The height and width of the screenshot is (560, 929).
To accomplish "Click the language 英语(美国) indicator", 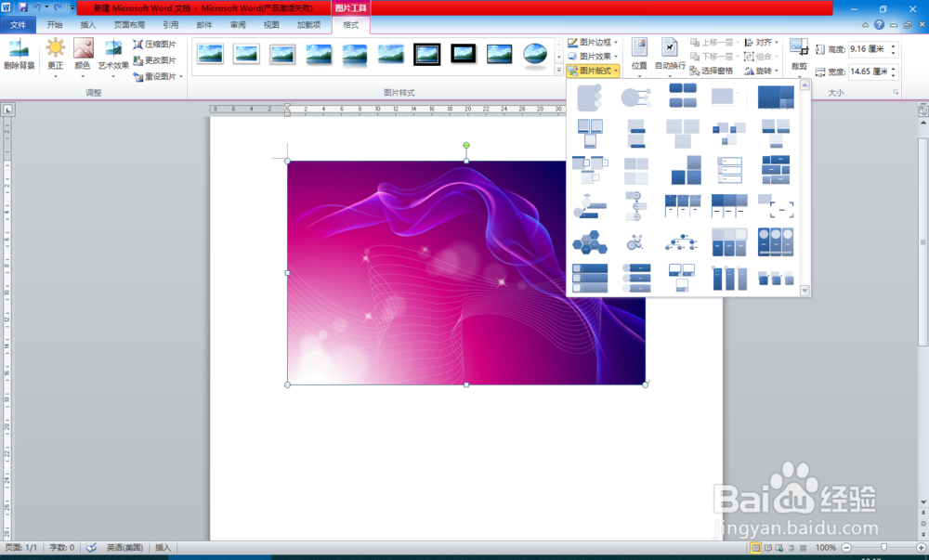I will 124,548.
